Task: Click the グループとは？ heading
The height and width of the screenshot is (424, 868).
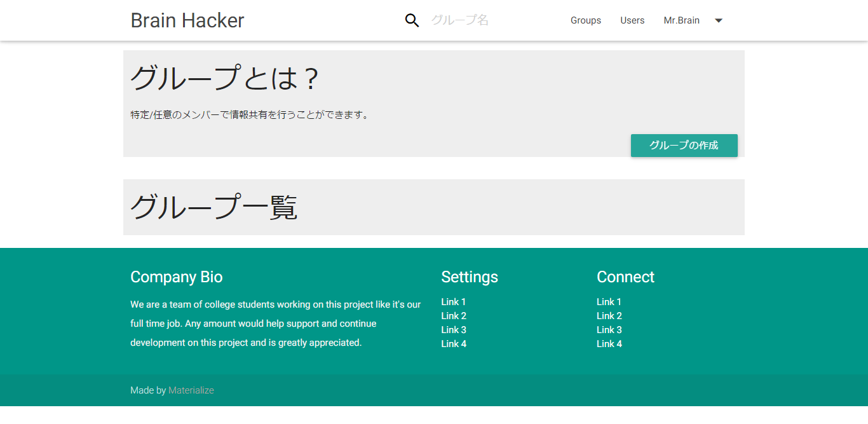Action: point(224,78)
